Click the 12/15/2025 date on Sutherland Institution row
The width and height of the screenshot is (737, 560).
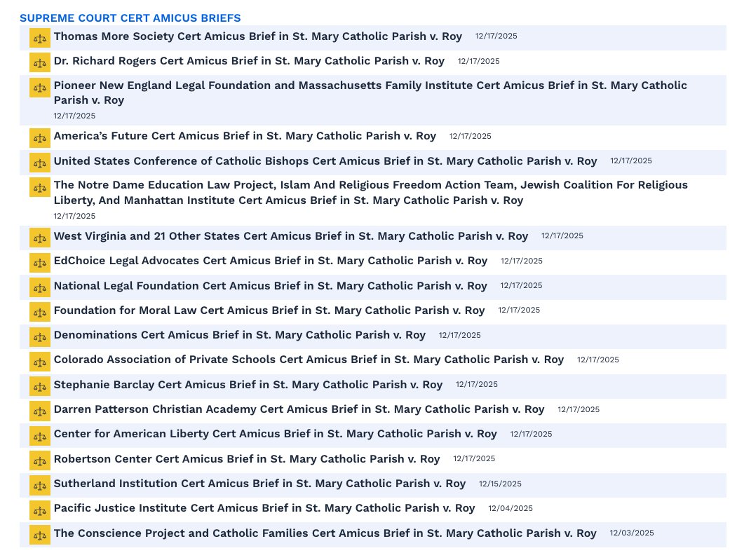click(500, 484)
